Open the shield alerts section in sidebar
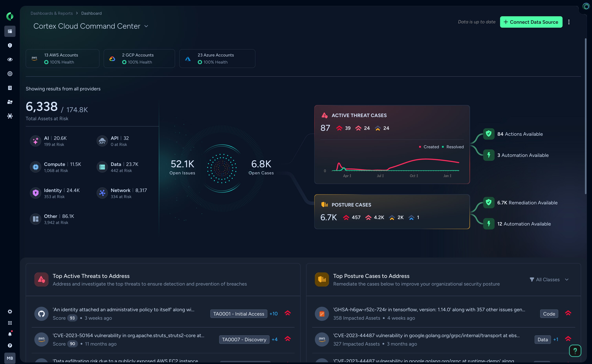Image resolution: width=592 pixels, height=364 pixels. point(10,45)
